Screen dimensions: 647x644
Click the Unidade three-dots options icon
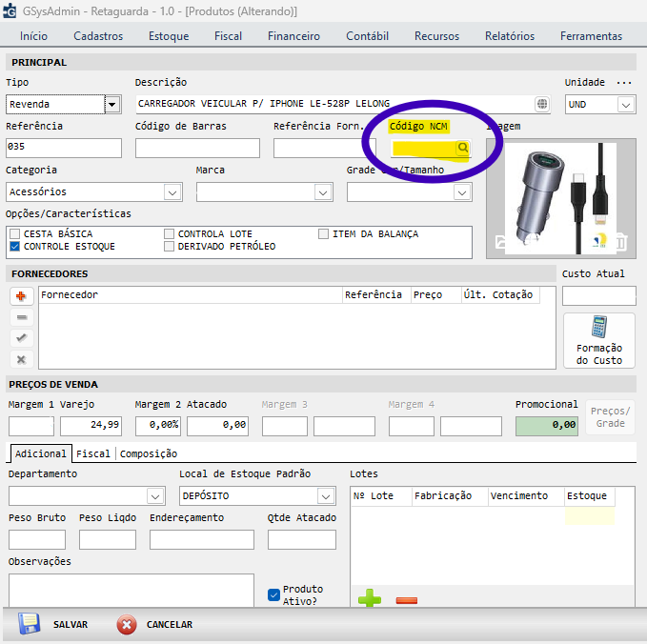(x=624, y=83)
